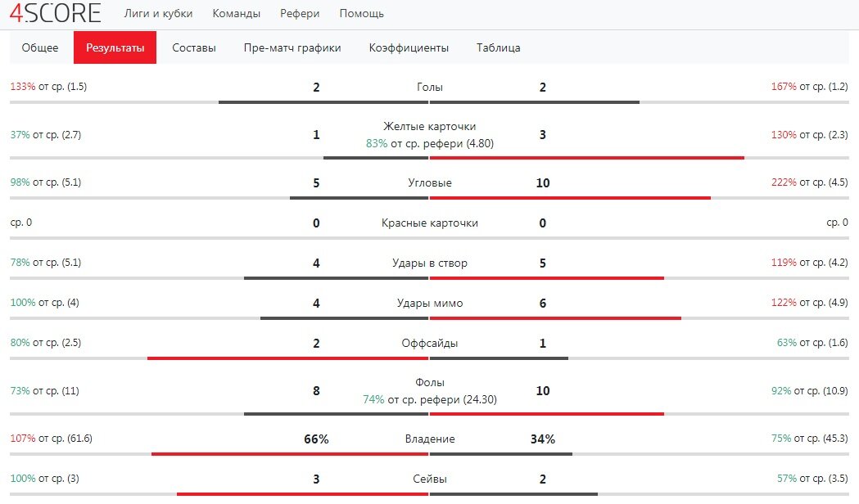Click the Удары в створ label
Image resolution: width=859 pixels, height=504 pixels.
pyautogui.click(x=429, y=263)
